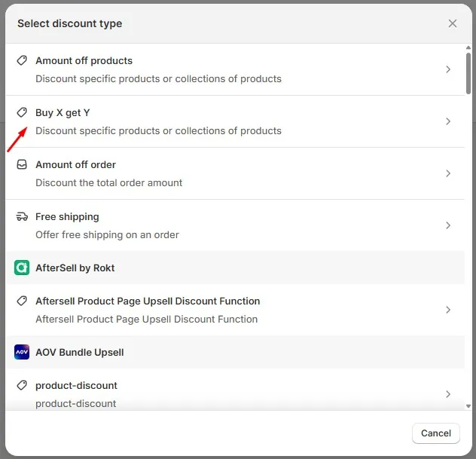Click the AfterSell by Rokt section header

[235, 268]
